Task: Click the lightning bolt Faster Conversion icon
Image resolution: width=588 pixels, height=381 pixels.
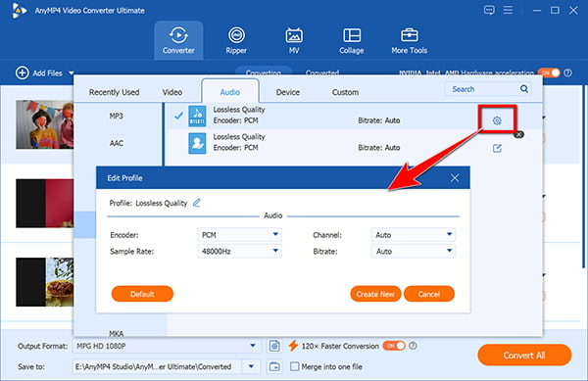Action: click(293, 346)
